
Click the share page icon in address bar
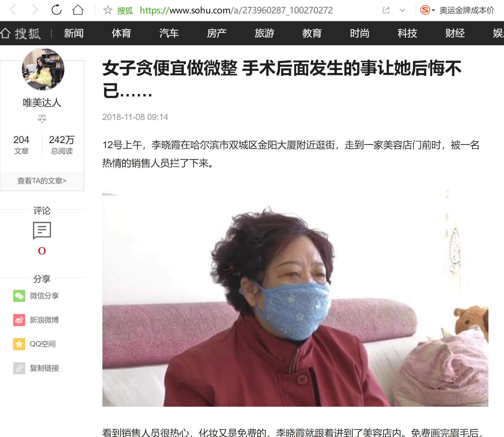click(386, 10)
